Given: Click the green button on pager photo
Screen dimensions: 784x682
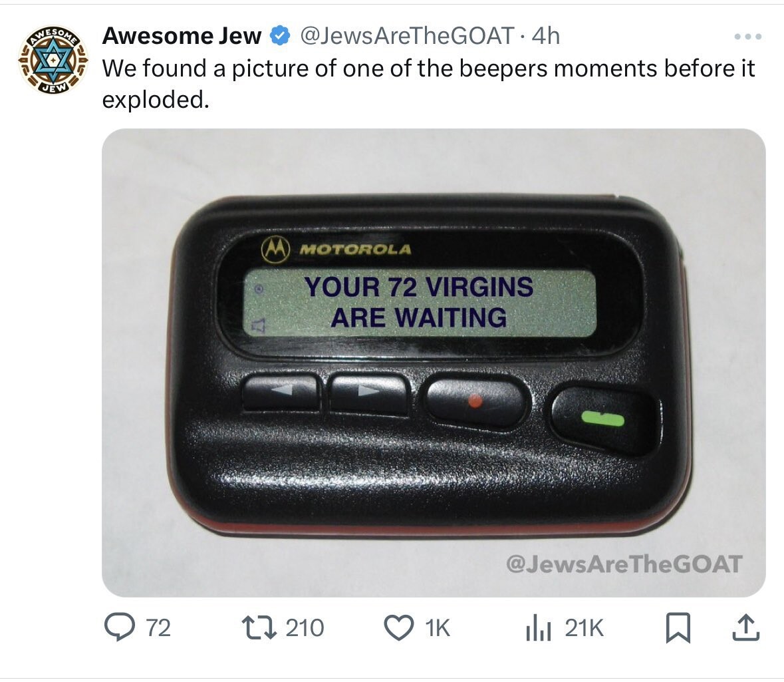Looking at the screenshot, I should coord(602,419).
